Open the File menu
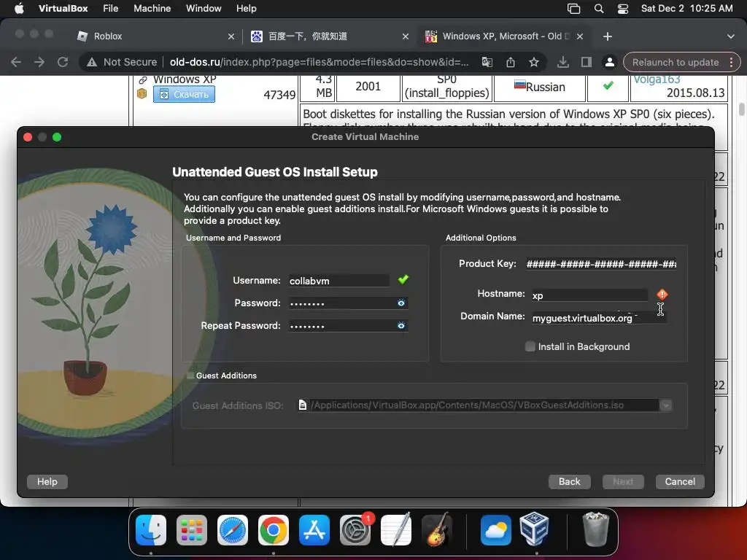747x560 pixels. coord(111,9)
